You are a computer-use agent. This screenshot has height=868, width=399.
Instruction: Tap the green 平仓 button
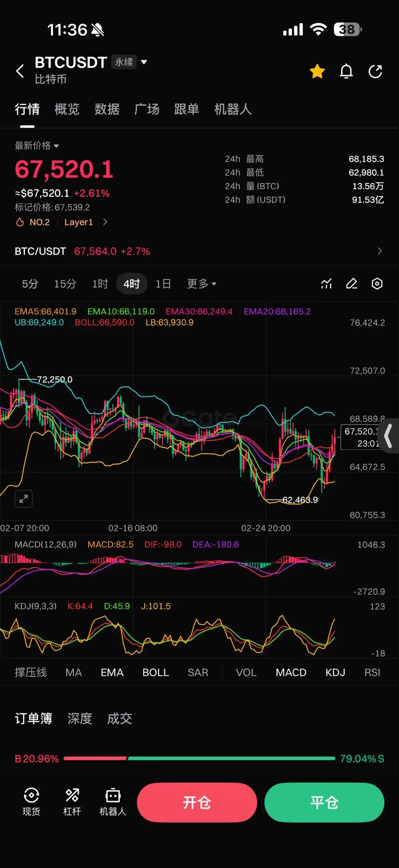(324, 802)
